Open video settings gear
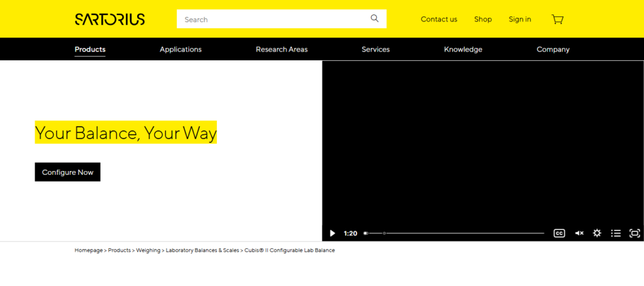The height and width of the screenshot is (286, 644). pyautogui.click(x=597, y=233)
